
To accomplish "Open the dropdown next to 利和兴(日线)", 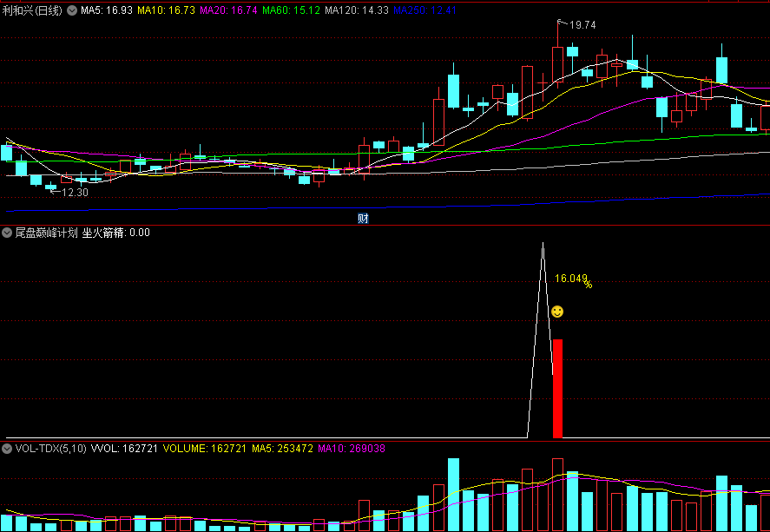I will click(x=72, y=10).
